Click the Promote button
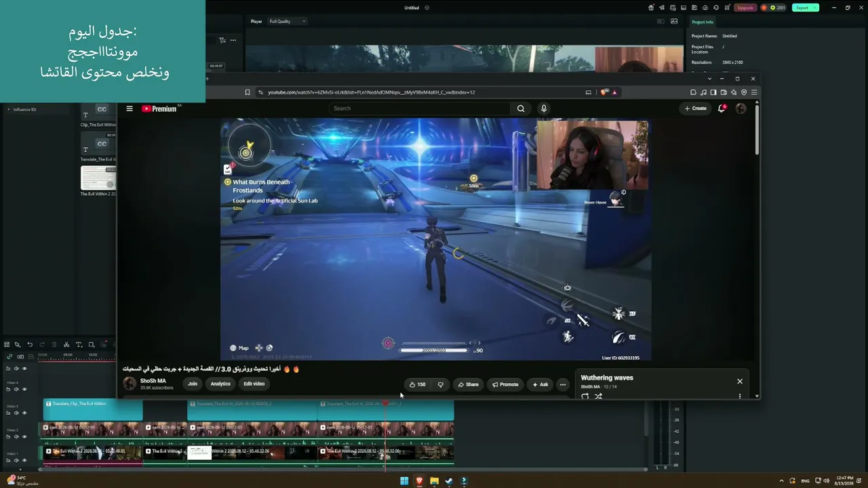The height and width of the screenshot is (488, 868). [505, 384]
